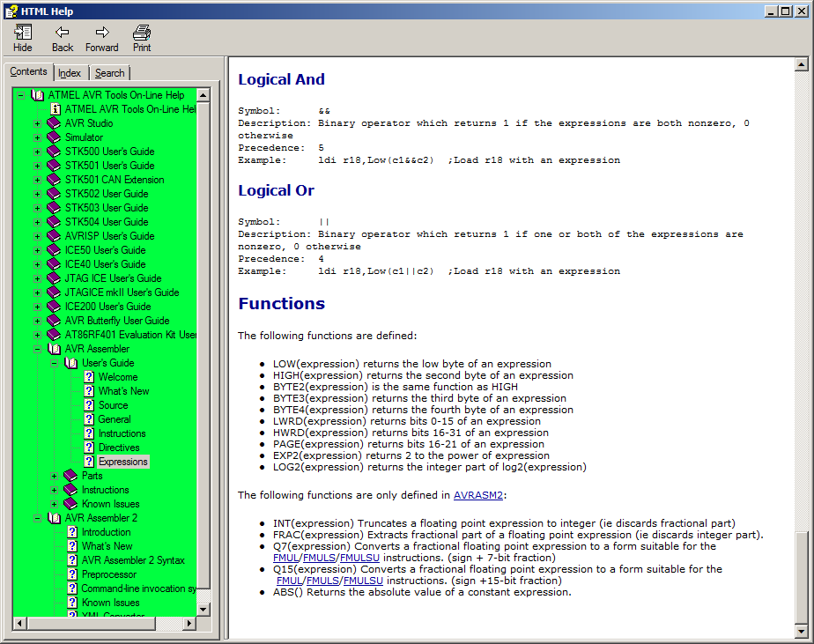Screen dimensions: 814x644
Task: Click the tree pane scroll up arrow
Action: pyautogui.click(x=203, y=95)
